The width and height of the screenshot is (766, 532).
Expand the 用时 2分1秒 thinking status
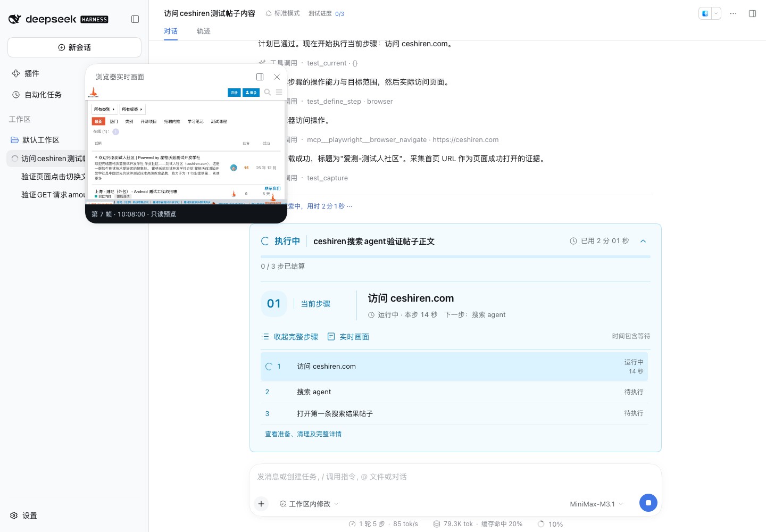320,206
